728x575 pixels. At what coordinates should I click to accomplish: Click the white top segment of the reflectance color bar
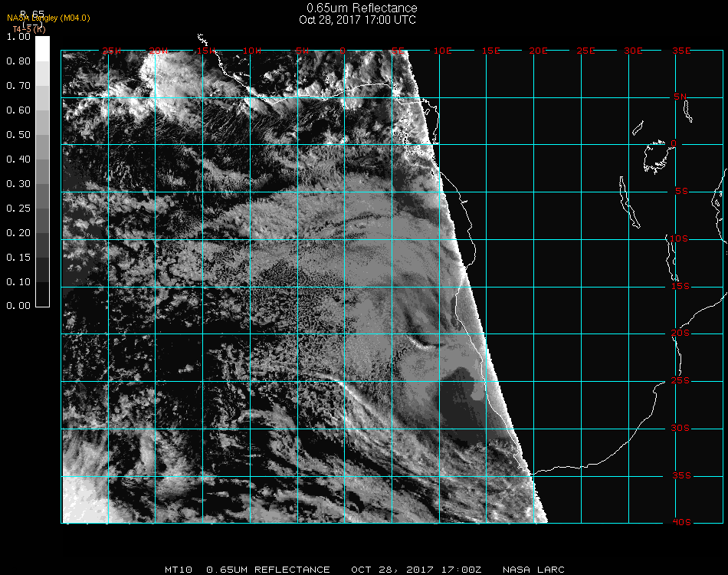(x=42, y=49)
